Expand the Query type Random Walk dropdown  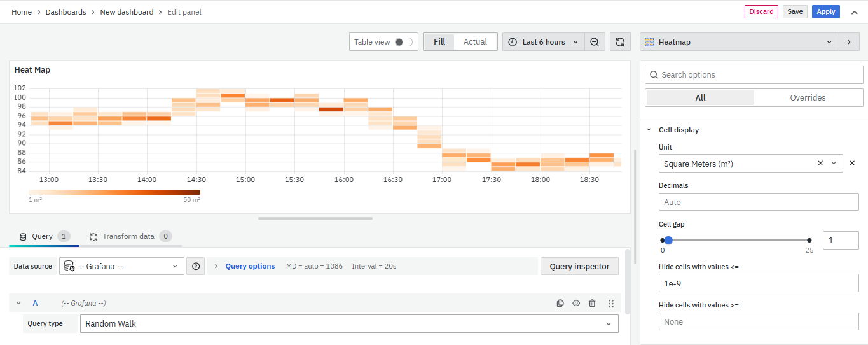349,323
